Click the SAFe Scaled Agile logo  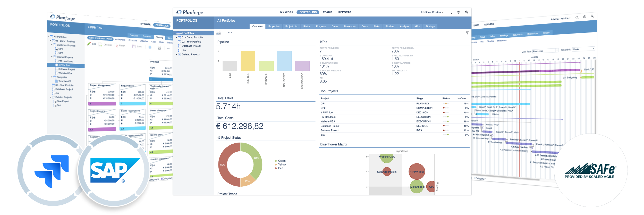[x=590, y=171]
